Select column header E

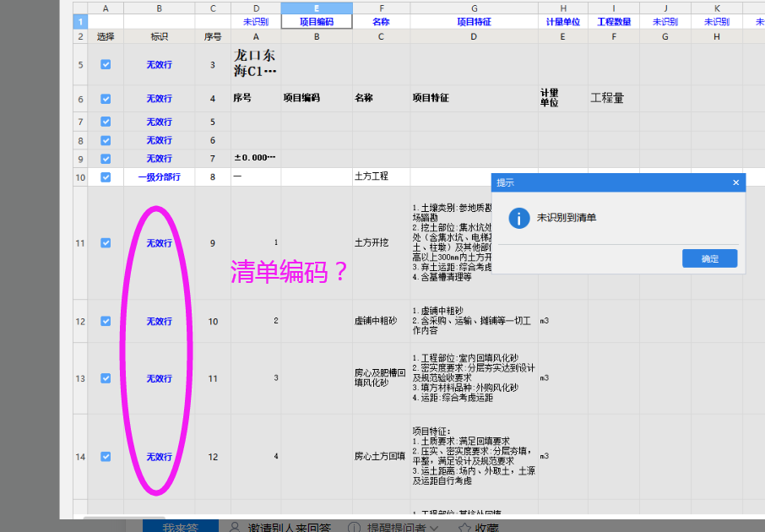click(317, 8)
